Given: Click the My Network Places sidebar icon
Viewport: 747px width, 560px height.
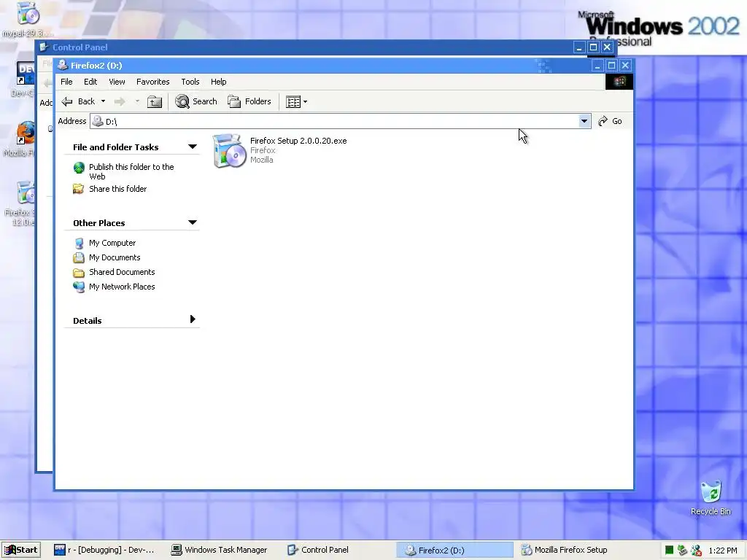Looking at the screenshot, I should (x=79, y=287).
